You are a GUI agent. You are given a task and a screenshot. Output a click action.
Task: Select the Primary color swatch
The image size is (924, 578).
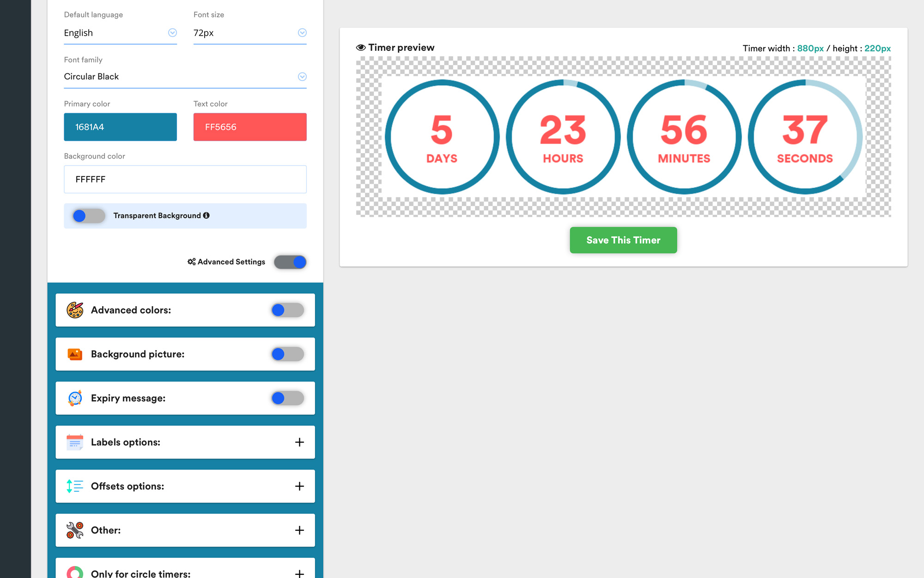pos(120,127)
